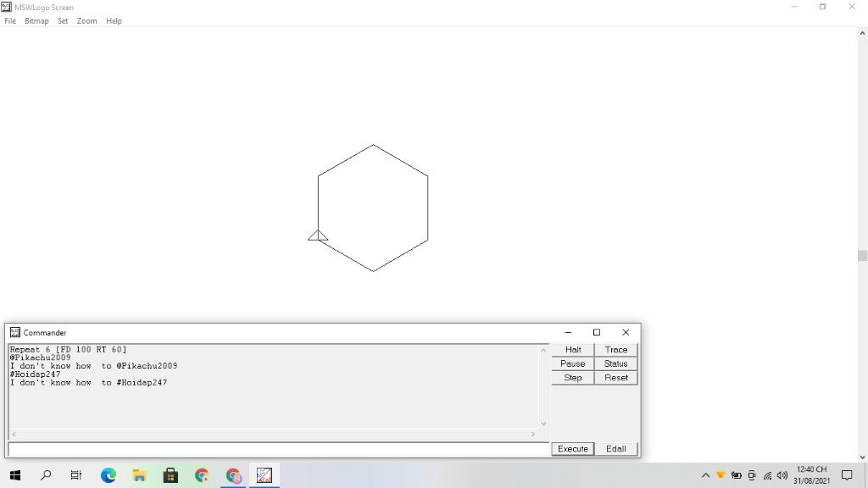This screenshot has height=488, width=868.
Task: Click main screen scroll down arrow
Action: coord(862,457)
